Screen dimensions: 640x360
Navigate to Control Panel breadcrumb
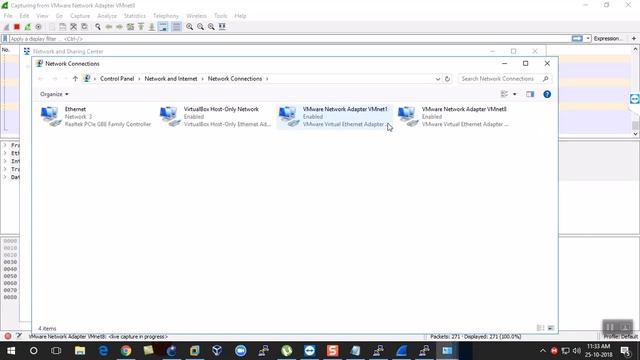tap(117, 79)
